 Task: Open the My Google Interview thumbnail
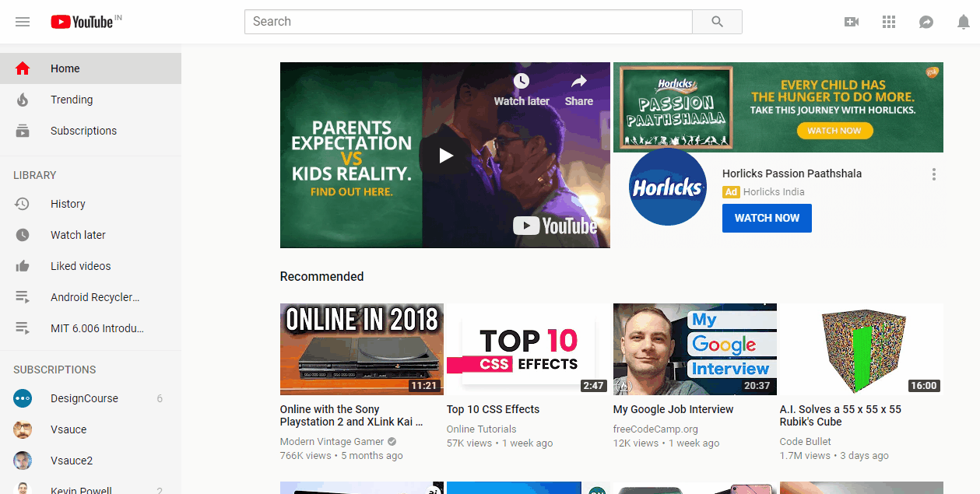point(695,349)
